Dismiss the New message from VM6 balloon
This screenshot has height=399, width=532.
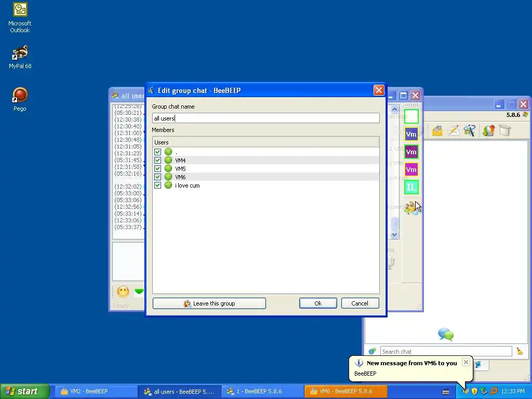pyautogui.click(x=466, y=362)
